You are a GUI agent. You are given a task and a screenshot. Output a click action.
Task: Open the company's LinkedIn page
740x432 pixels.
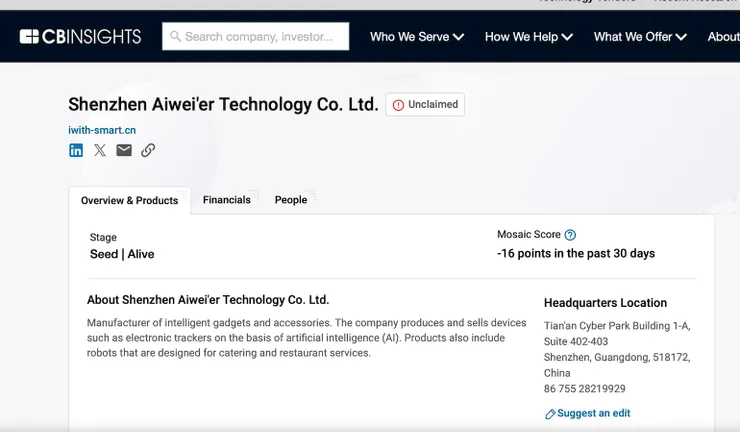click(76, 150)
